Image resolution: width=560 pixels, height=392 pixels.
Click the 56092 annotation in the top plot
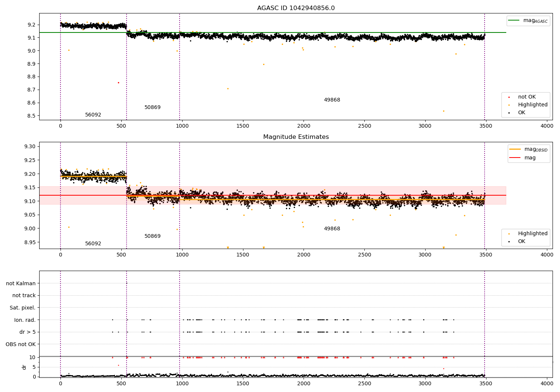click(x=93, y=115)
